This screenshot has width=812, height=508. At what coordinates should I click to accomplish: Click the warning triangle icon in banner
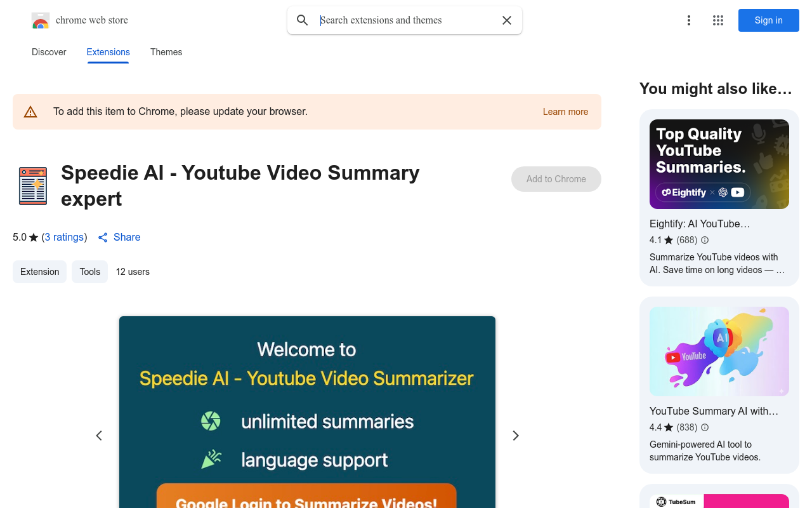click(30, 112)
